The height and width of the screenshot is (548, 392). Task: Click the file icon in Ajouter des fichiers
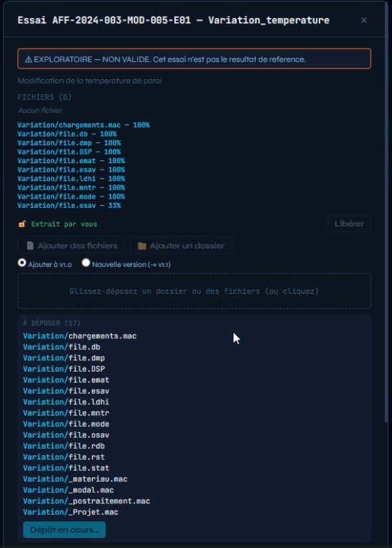click(31, 246)
